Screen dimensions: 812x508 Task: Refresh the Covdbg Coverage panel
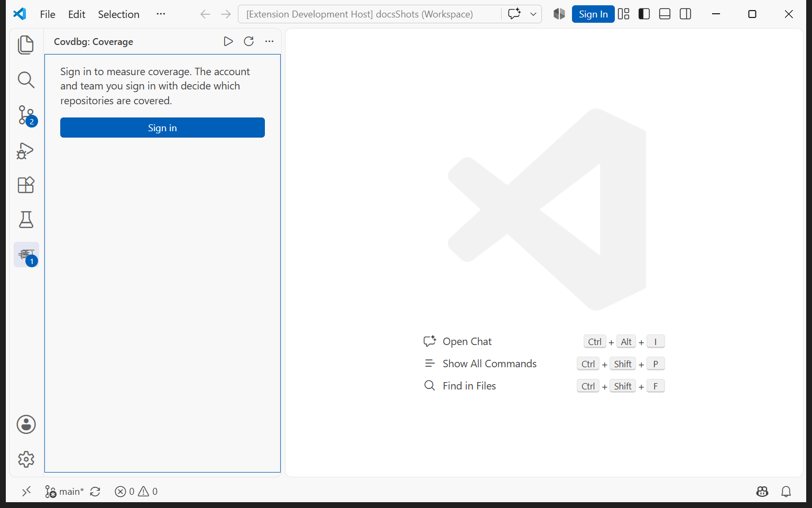coord(249,41)
